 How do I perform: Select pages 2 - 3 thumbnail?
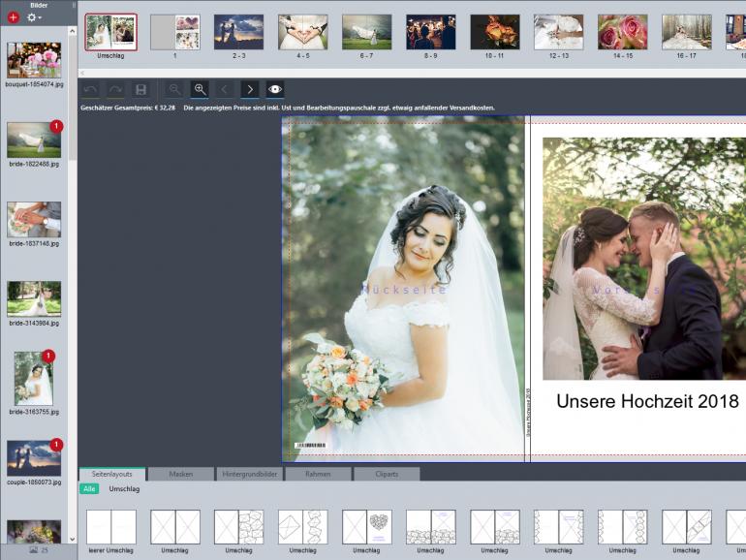pos(239,32)
